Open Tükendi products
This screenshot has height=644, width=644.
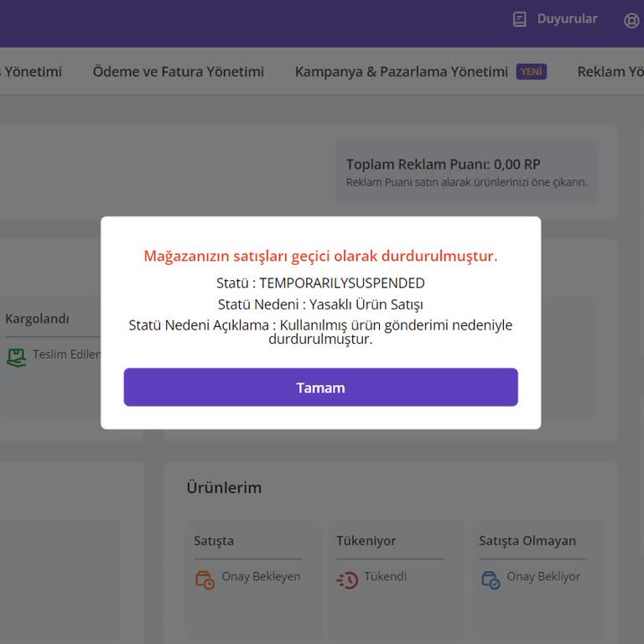[x=385, y=576]
